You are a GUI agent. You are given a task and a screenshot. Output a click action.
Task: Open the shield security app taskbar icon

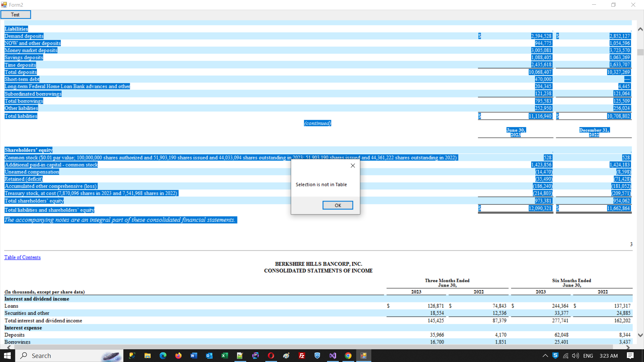coord(317,356)
